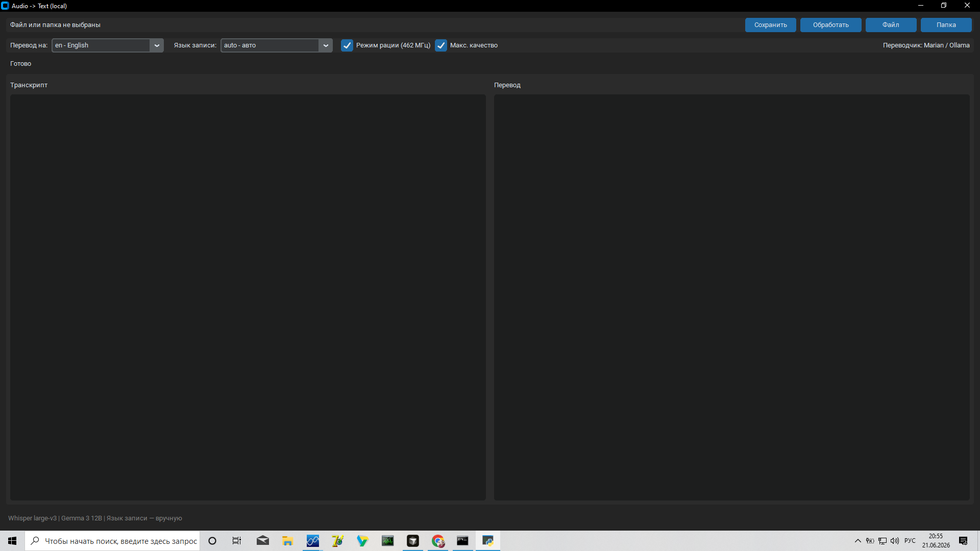
Task: Open Task View icon on taskbar
Action: pyautogui.click(x=237, y=541)
